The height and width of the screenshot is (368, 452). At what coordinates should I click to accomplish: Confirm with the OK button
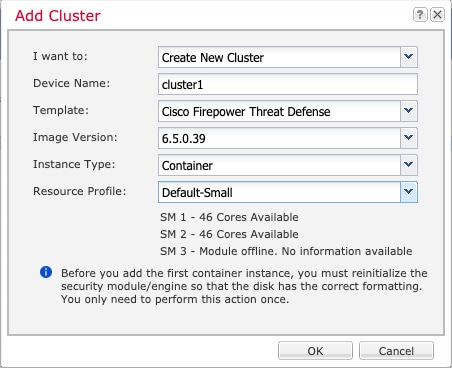315,351
